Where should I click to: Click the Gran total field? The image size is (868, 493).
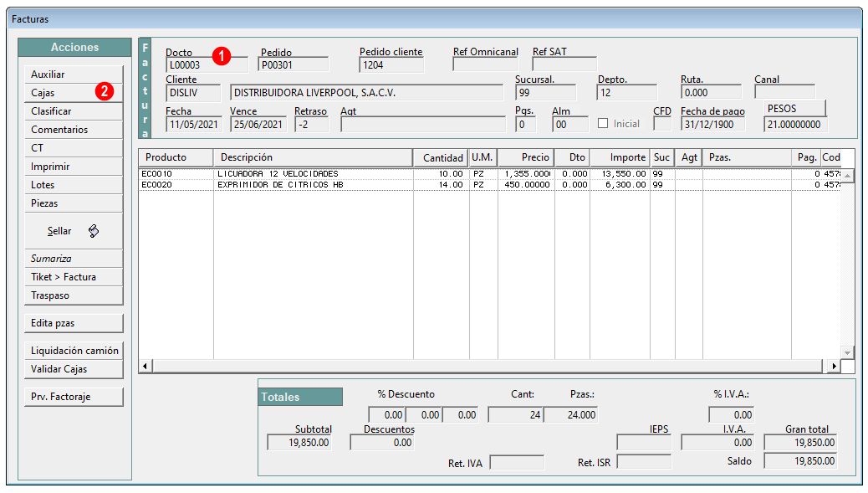[x=800, y=443]
